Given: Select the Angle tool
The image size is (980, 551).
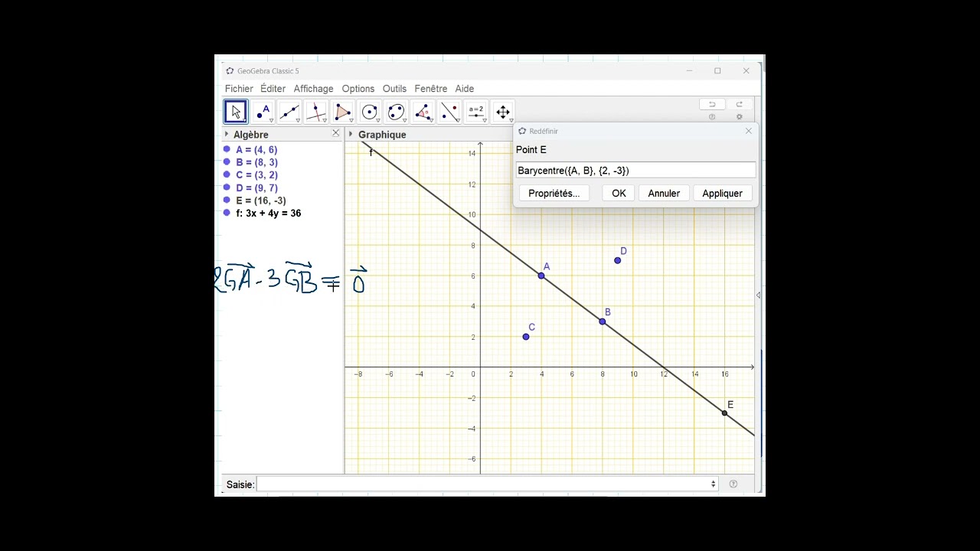Looking at the screenshot, I should 423,112.
